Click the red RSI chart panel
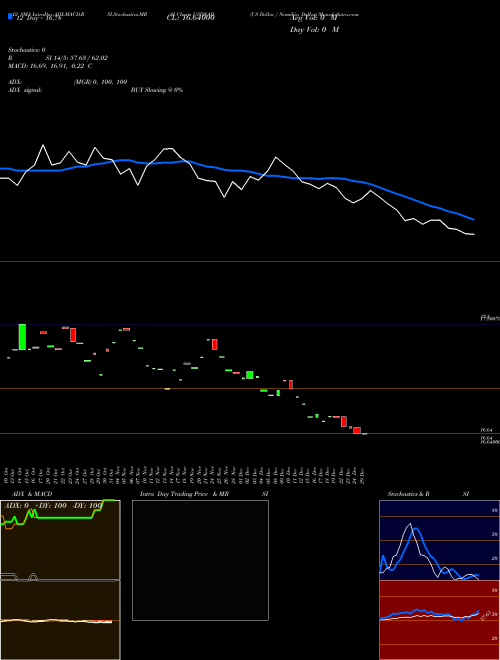 (x=439, y=620)
